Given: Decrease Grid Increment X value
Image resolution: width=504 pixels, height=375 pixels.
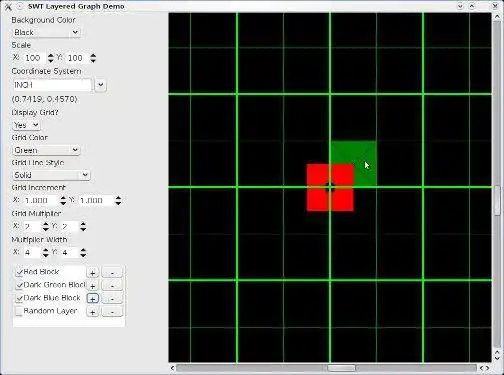Looking at the screenshot, I should (x=63, y=203).
